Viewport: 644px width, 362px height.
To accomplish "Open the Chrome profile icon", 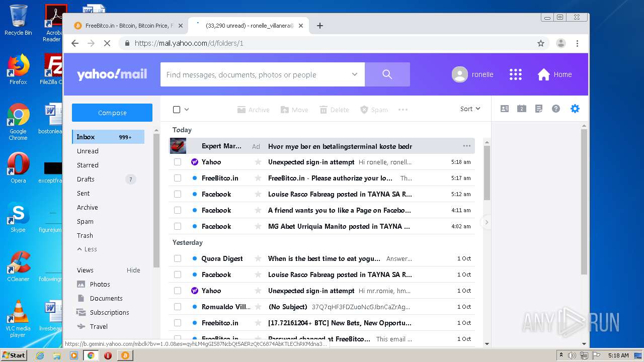I will coord(561,43).
